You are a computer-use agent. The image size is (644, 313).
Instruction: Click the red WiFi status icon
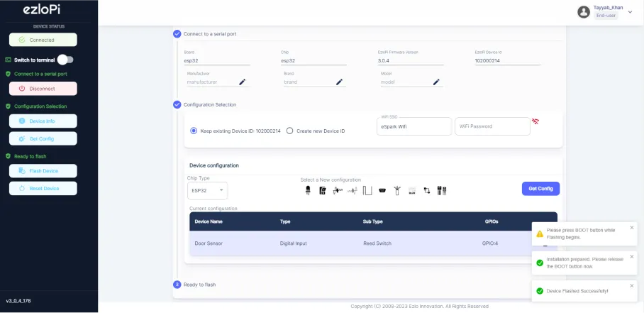(536, 121)
